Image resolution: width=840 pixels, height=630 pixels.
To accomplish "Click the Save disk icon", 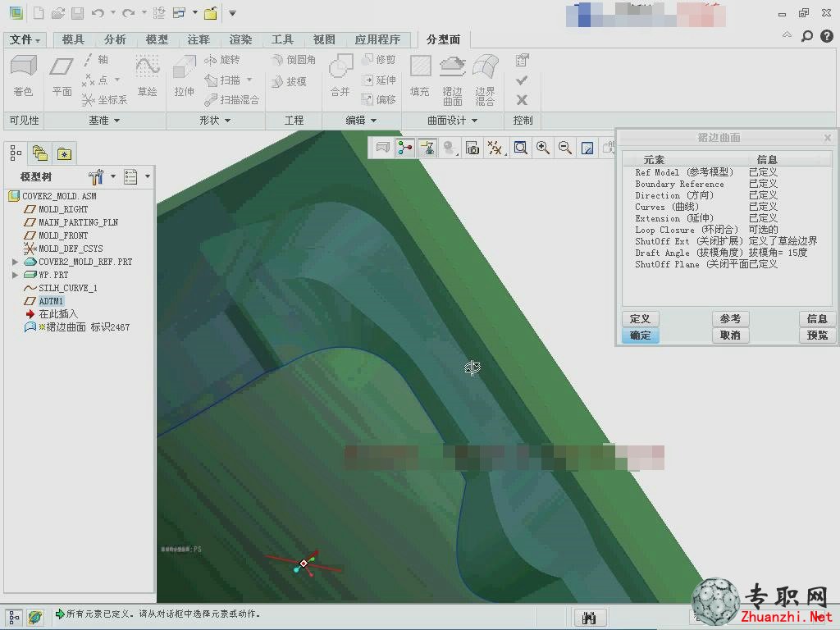I will [78, 13].
